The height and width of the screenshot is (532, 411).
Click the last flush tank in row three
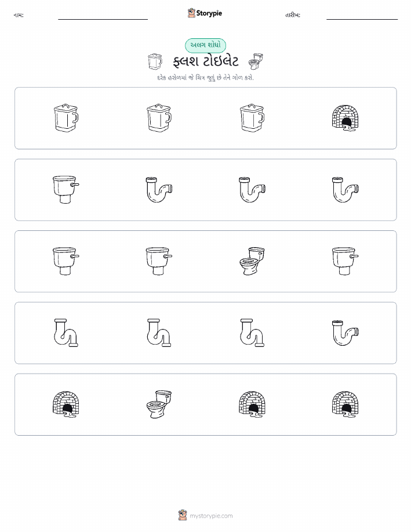[345, 261]
